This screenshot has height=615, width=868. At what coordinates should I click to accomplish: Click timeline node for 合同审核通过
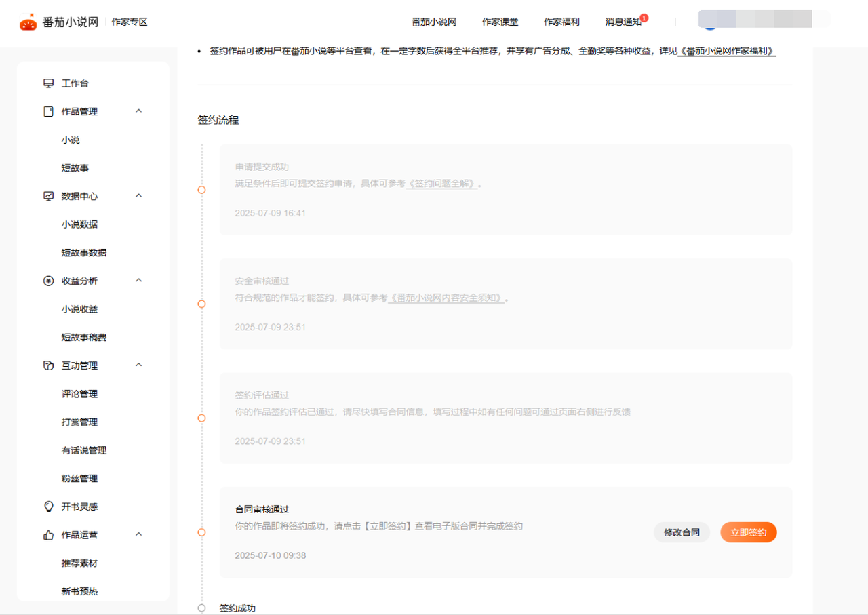[x=201, y=532]
